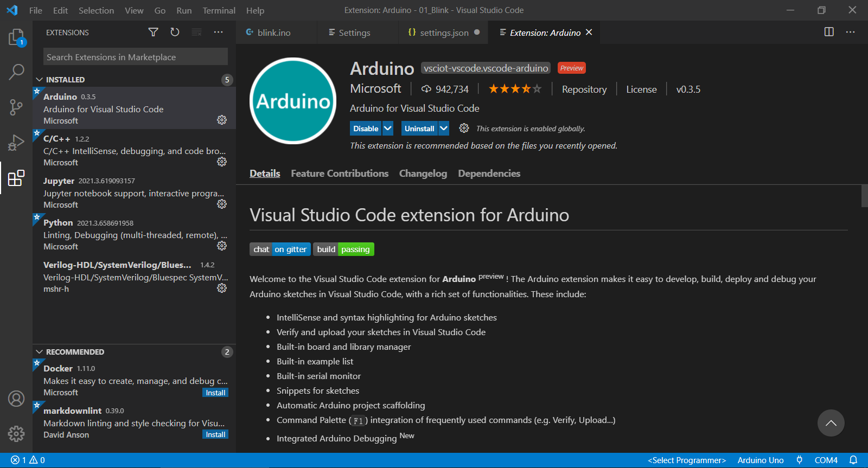Click the chat on gitter badge

(280, 249)
